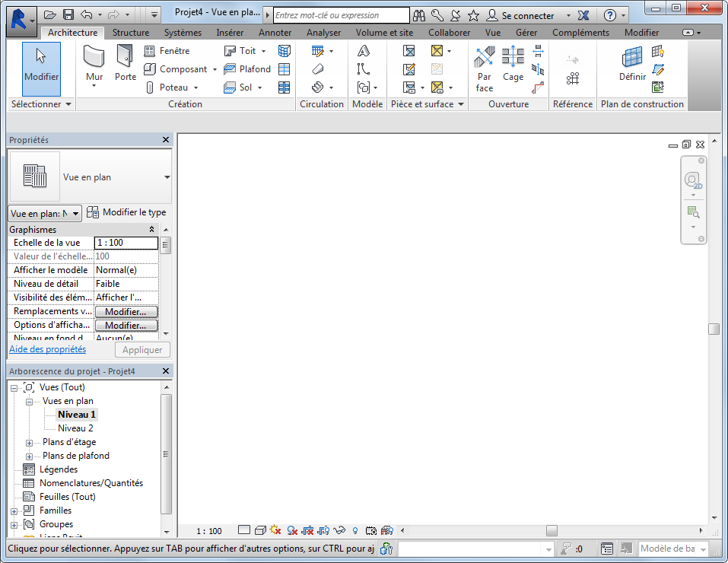Pick the Fenêtre window tool

click(167, 51)
